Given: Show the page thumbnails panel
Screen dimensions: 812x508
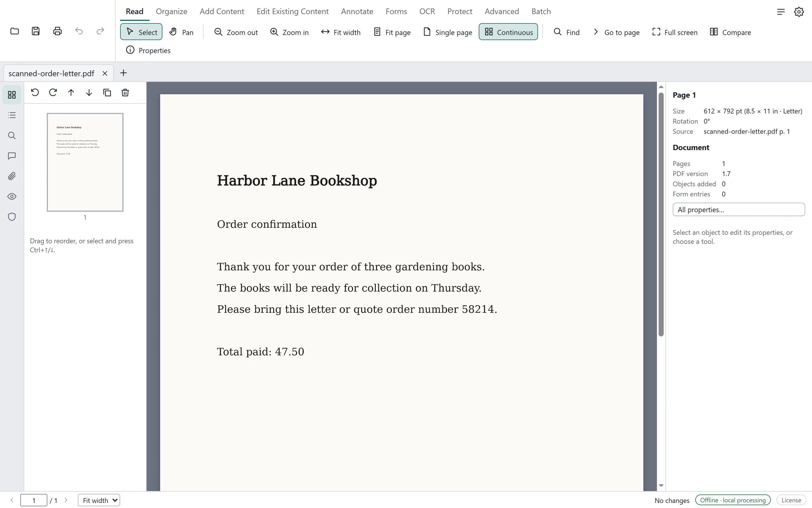Looking at the screenshot, I should point(12,95).
